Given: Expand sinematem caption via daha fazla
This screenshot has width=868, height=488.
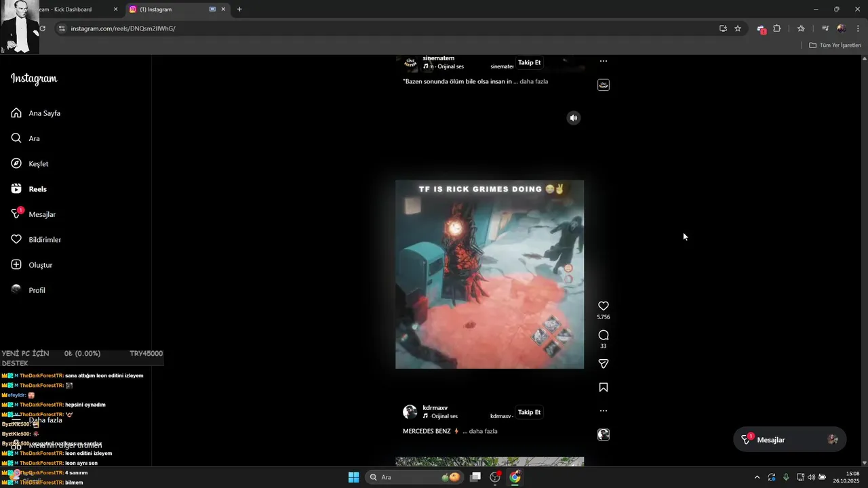Looking at the screenshot, I should 534,81.
